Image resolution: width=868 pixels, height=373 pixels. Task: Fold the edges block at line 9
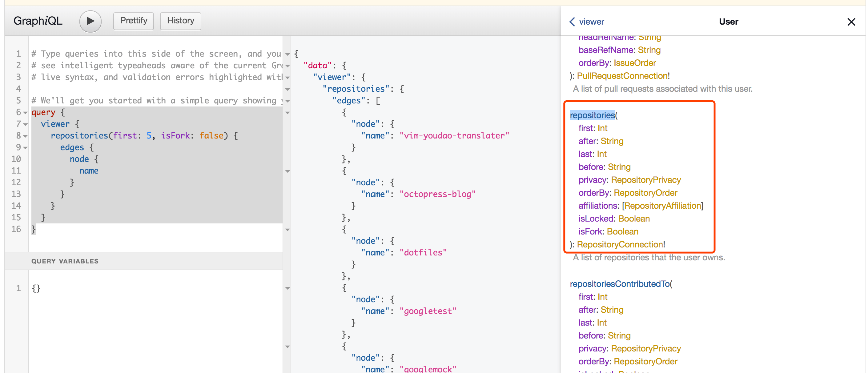pos(25,148)
